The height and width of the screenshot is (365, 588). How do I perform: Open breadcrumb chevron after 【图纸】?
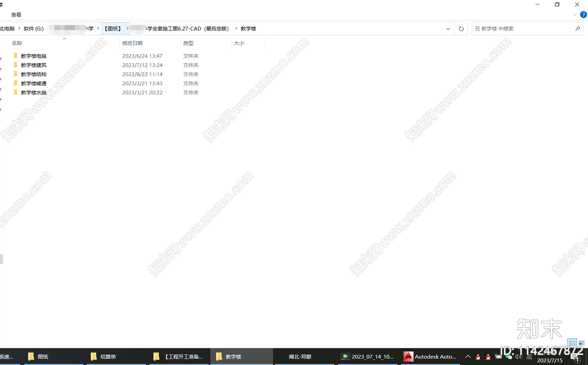tap(128, 28)
